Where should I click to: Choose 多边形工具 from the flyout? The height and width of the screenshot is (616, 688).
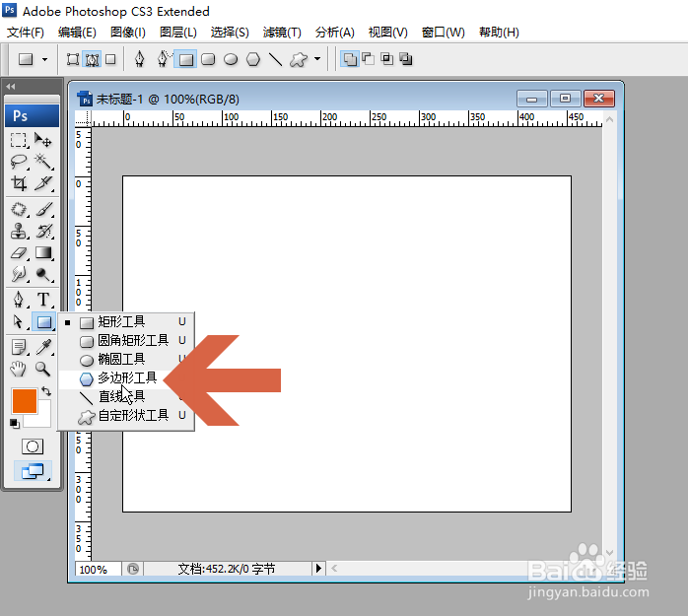click(x=126, y=378)
